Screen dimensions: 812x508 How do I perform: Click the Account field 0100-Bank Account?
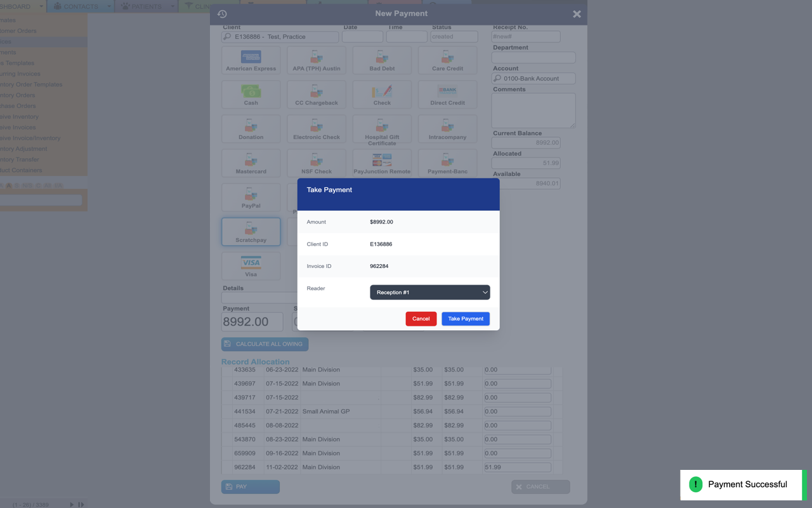click(534, 79)
